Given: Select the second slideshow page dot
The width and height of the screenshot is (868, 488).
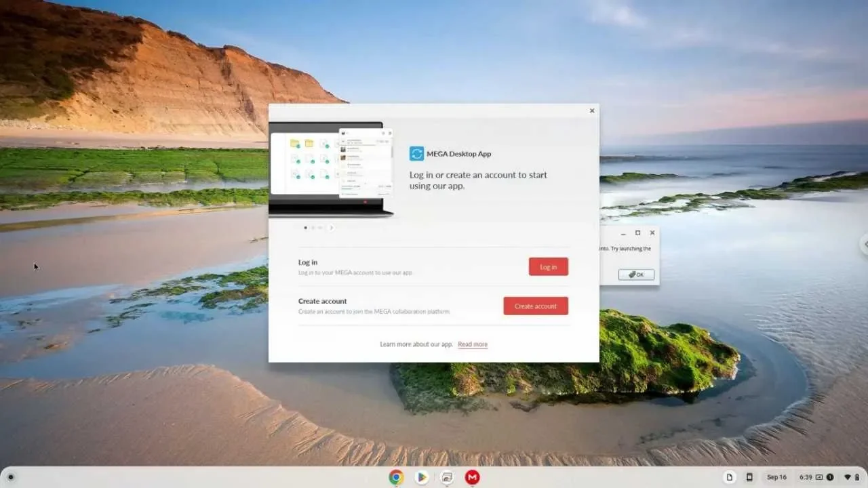Looking at the screenshot, I should click(x=313, y=228).
